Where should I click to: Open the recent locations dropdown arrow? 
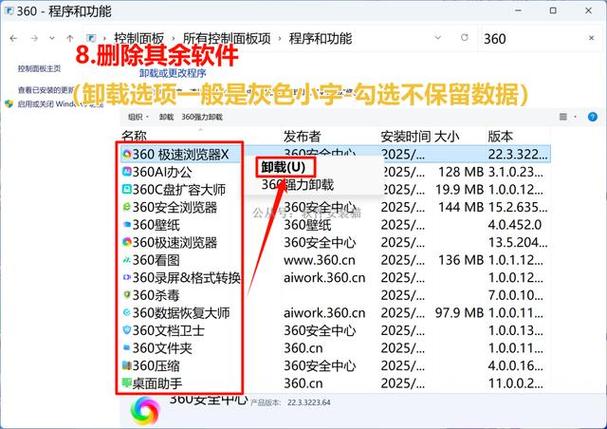click(52, 38)
